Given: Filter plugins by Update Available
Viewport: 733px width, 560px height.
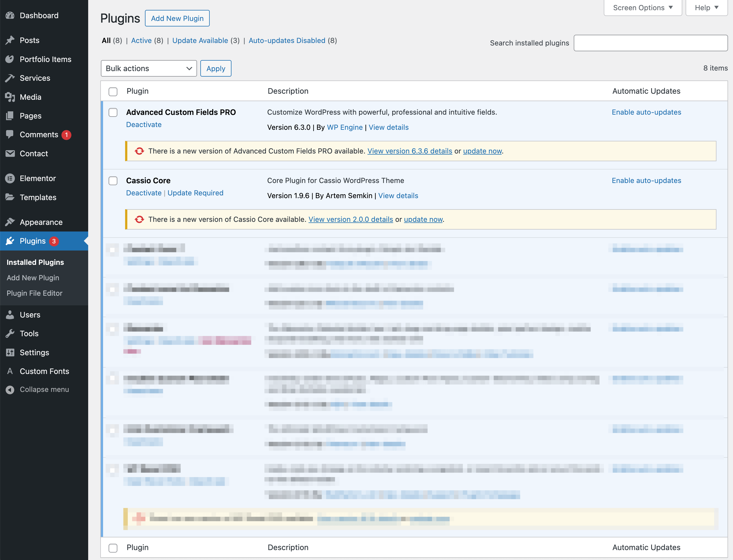Looking at the screenshot, I should 200,40.
